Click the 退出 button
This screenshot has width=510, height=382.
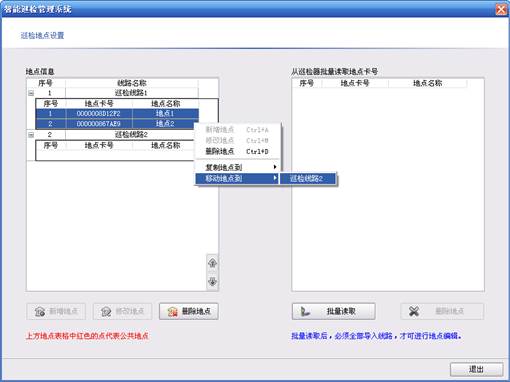click(x=476, y=369)
